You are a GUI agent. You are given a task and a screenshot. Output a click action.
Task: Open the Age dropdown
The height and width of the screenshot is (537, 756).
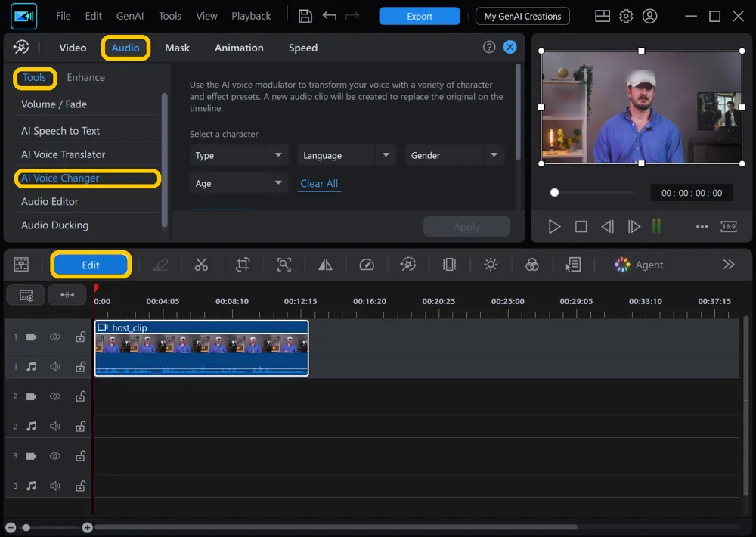[x=239, y=183]
